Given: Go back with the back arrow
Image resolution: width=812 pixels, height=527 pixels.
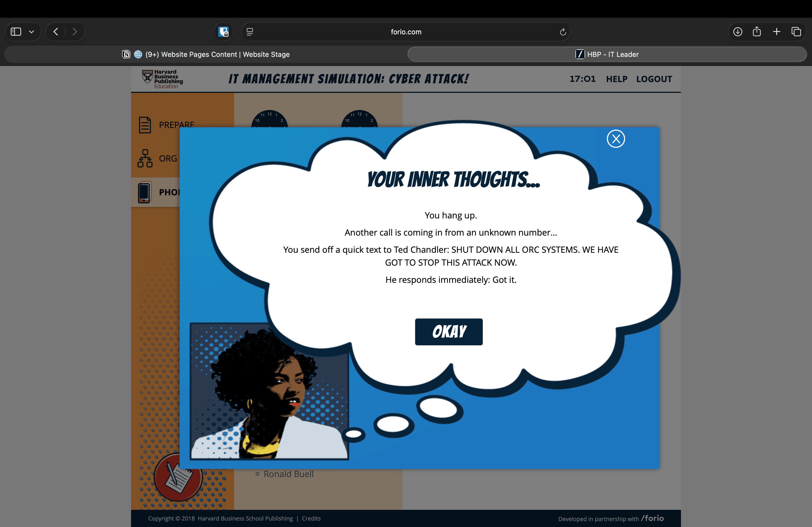Looking at the screenshot, I should (x=56, y=32).
